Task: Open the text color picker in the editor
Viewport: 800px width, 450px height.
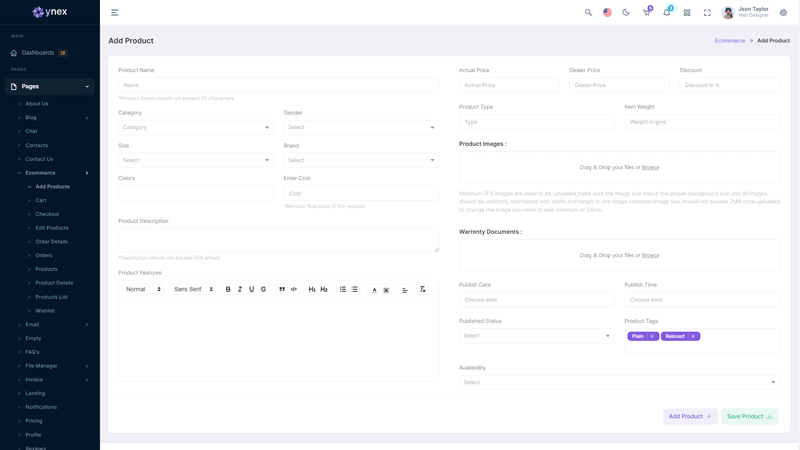Action: pos(374,290)
